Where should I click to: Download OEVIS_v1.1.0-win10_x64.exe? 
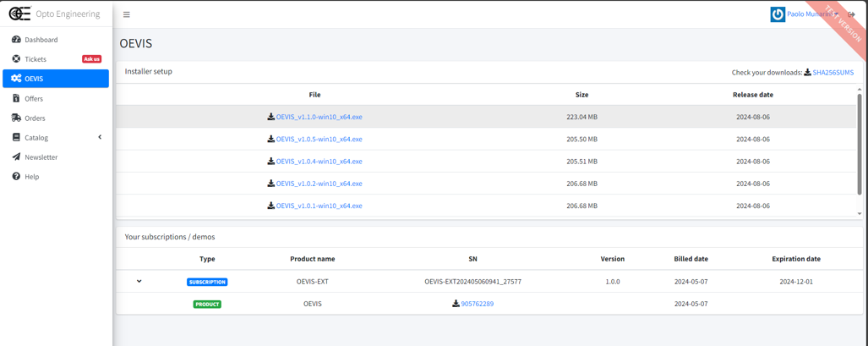319,117
